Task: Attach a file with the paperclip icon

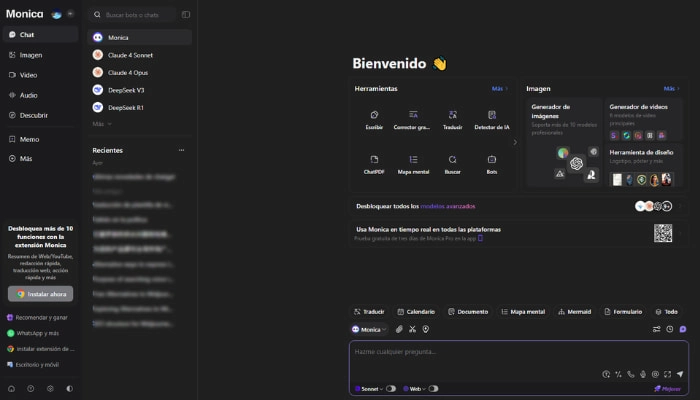Action: click(x=399, y=329)
